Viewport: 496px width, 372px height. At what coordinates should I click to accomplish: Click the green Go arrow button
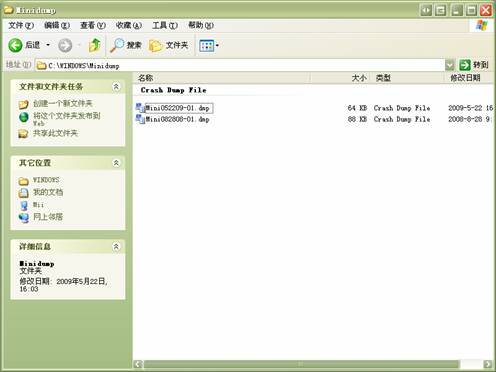pyautogui.click(x=465, y=65)
